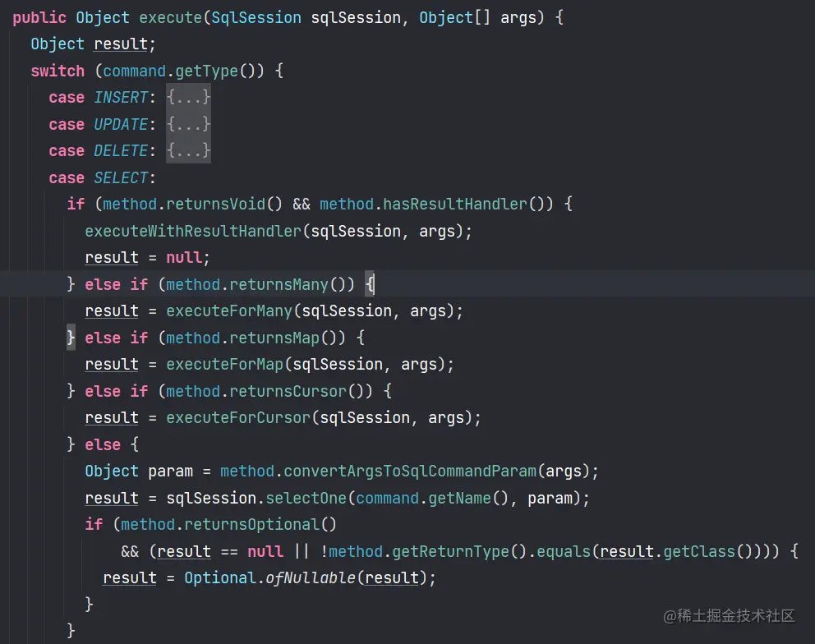Expand the folded DELETE case block
The height and width of the screenshot is (644, 815).
click(189, 151)
